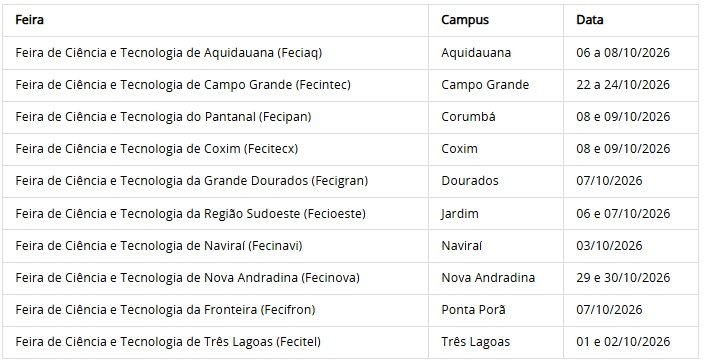
Task: Select the Fecioeste Região Sudoeste entry
Action: 190,213
